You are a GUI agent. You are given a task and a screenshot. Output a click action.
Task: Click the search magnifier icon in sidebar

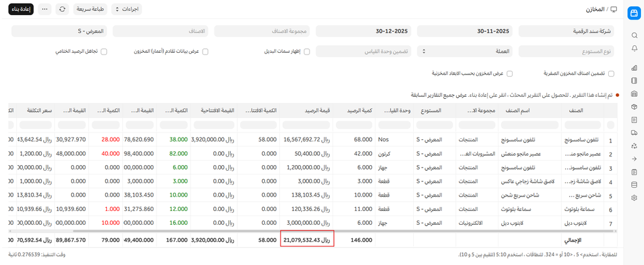tap(634, 36)
